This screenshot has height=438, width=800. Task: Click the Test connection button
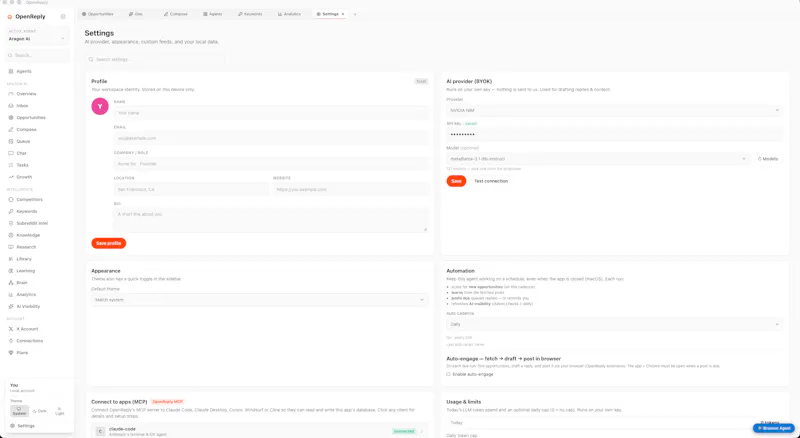pyautogui.click(x=491, y=181)
